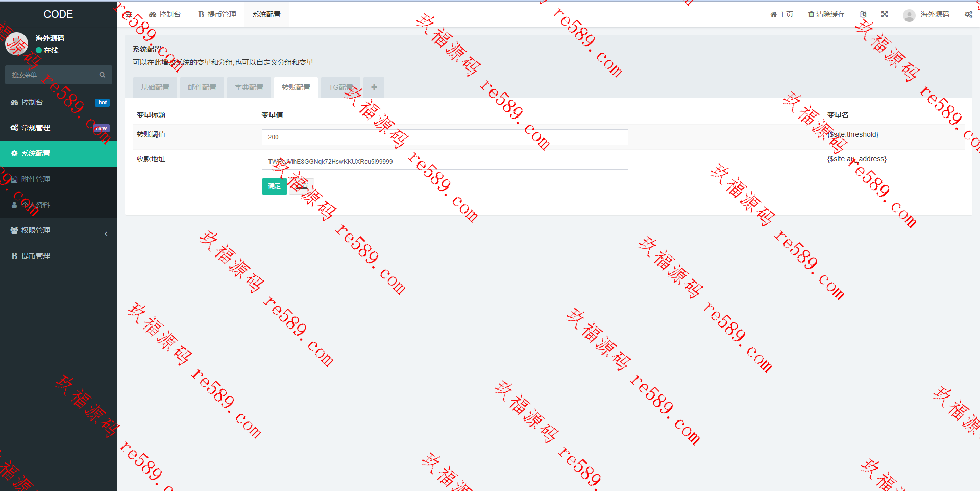Click the 变量值 column header
Screen dimensions: 980x491
273,115
